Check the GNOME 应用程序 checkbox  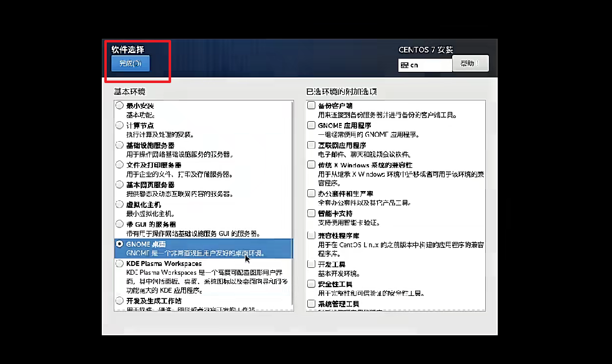(311, 125)
